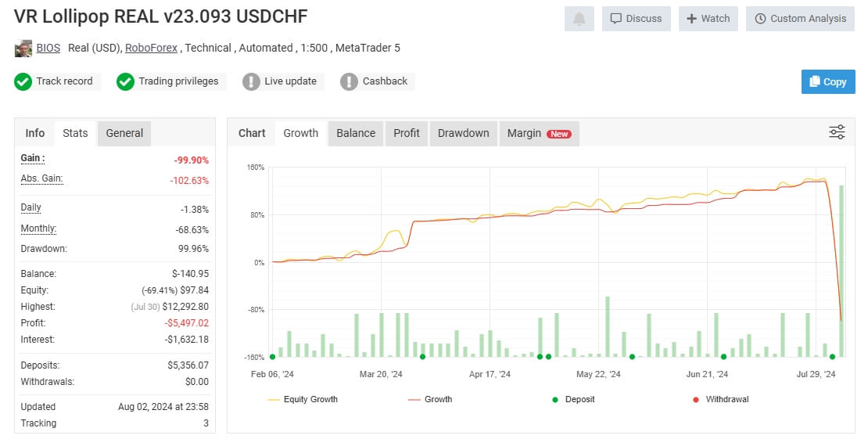Select the Balance chart tab

pyautogui.click(x=356, y=133)
